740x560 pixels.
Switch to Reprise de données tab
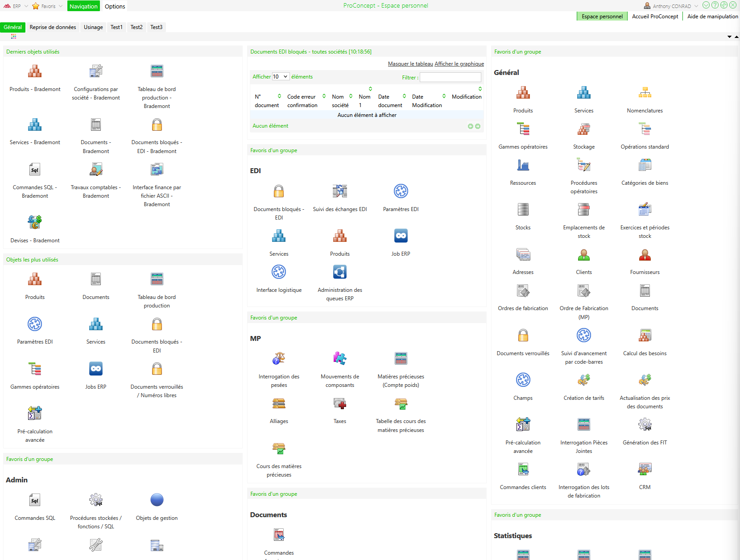tap(53, 27)
